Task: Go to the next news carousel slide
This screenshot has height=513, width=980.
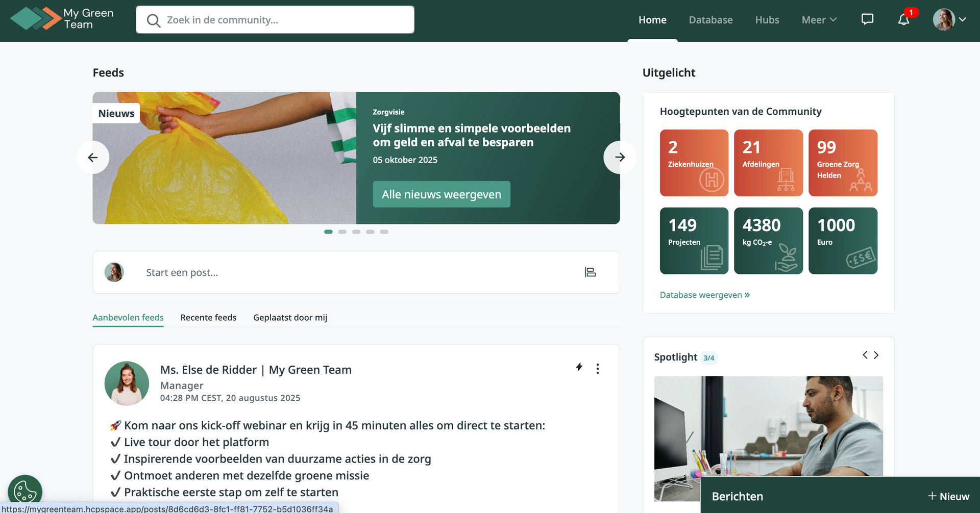Action: pos(620,158)
